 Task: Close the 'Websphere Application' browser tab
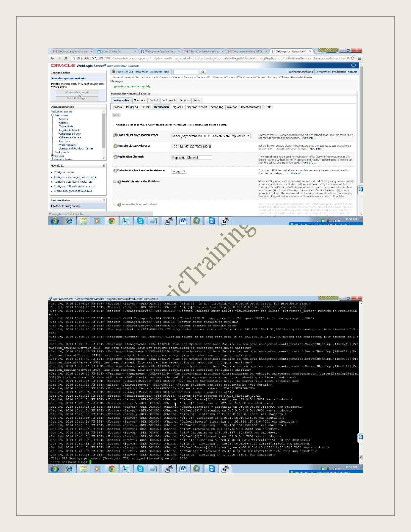pos(179,51)
